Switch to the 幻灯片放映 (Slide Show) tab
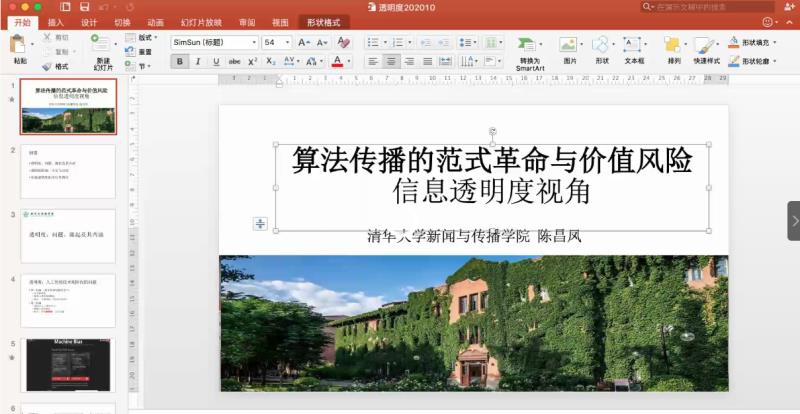 pos(202,22)
